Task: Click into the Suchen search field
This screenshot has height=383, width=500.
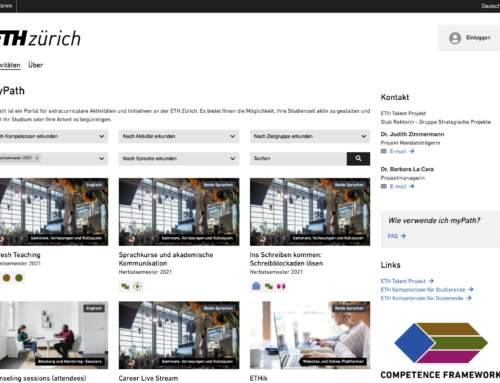Action: pos(298,159)
